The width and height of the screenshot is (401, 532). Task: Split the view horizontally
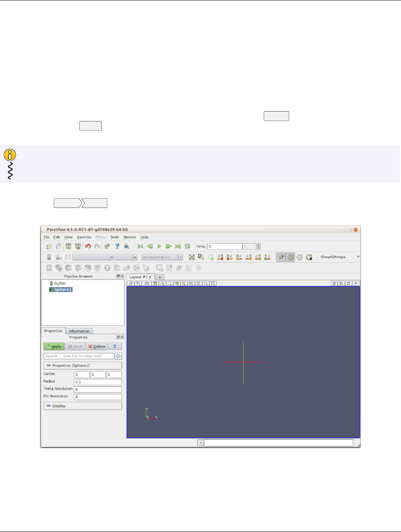pyautogui.click(x=335, y=283)
